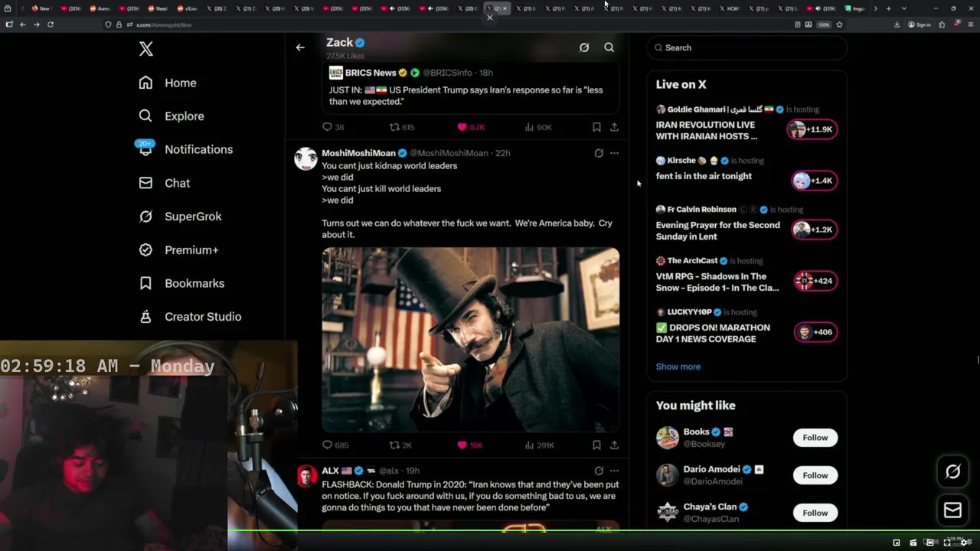Go back with the profile back arrow
This screenshot has width=980, height=551.
click(300, 47)
